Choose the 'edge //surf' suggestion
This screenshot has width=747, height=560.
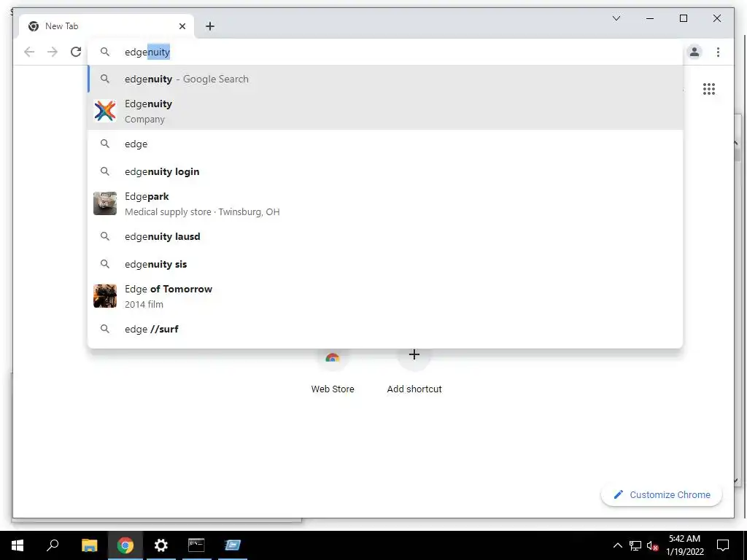(385, 329)
